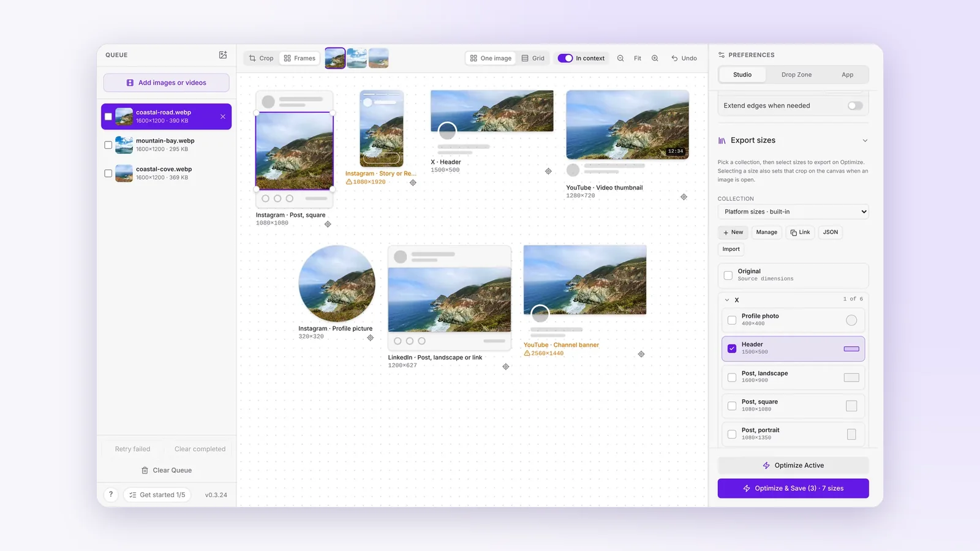This screenshot has height=551, width=980.
Task: Select the second image thumbnail in toolbar
Action: [357, 58]
